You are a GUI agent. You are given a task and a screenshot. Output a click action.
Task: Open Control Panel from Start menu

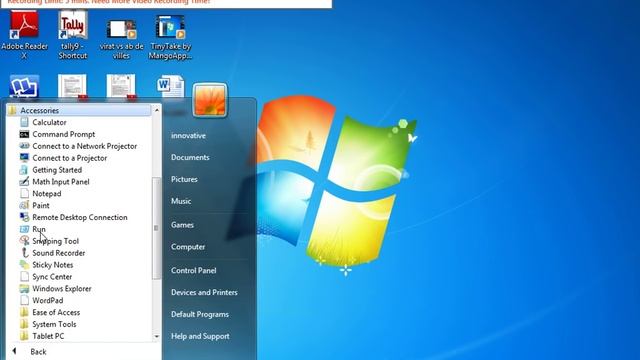tap(193, 270)
